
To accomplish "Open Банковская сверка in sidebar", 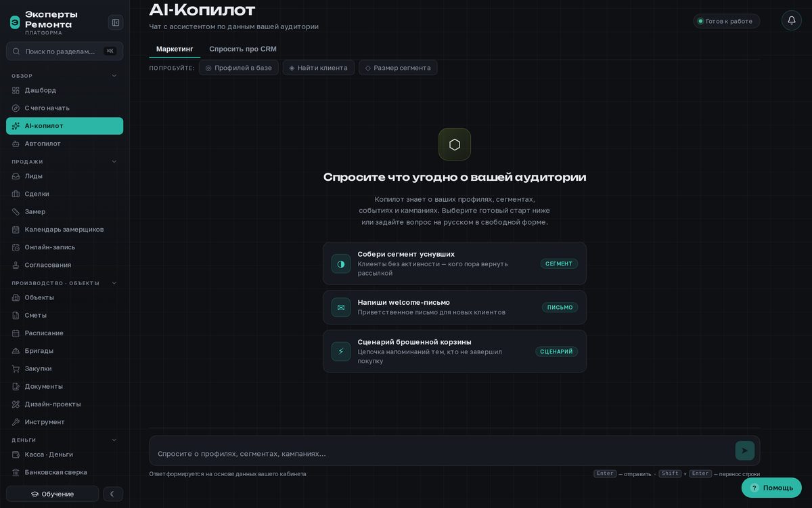I will click(65, 472).
